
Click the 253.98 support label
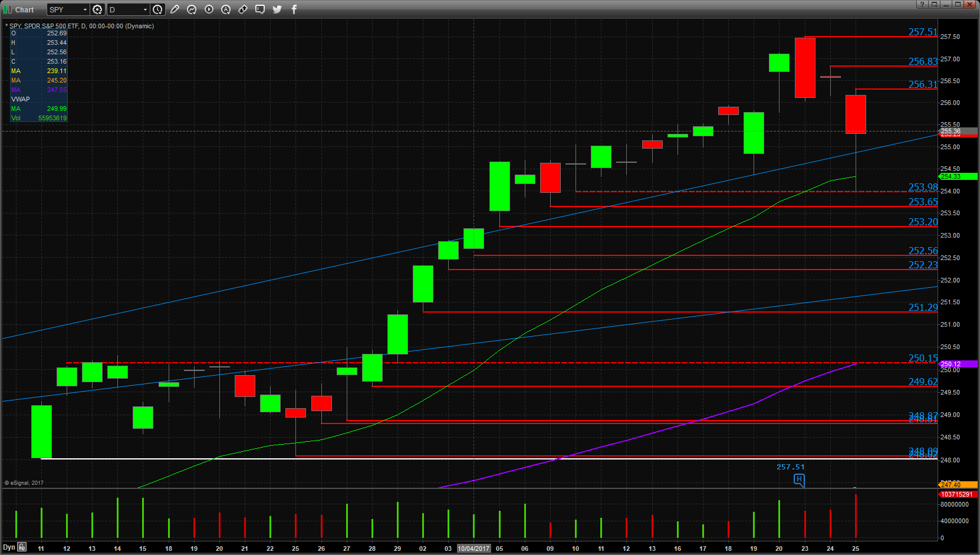923,187
